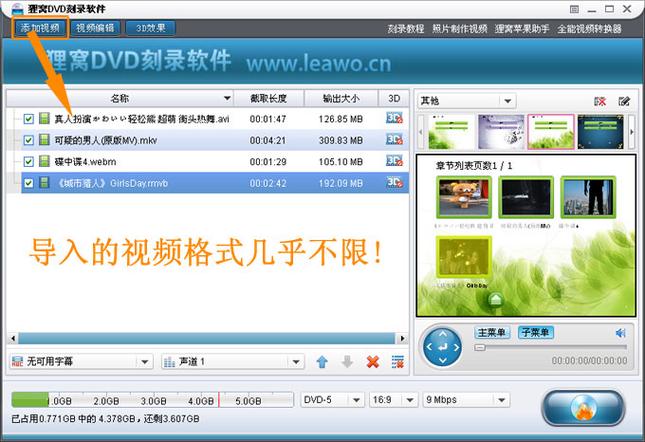This screenshot has height=442, width=645.
Task: Select the purple floral menu template thumbnail
Action: click(x=501, y=132)
